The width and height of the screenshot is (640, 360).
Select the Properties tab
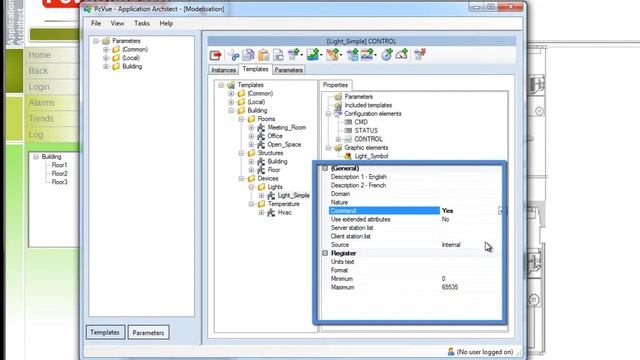point(335,85)
